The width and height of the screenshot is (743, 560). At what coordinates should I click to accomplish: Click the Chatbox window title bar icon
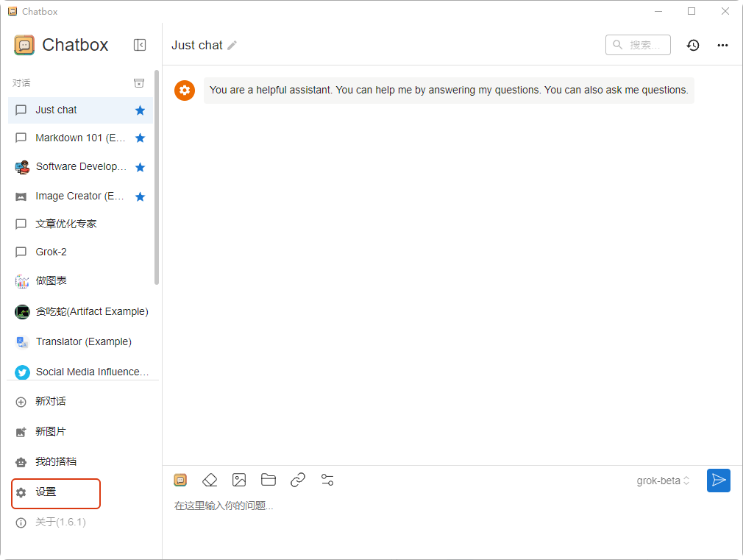click(x=13, y=11)
